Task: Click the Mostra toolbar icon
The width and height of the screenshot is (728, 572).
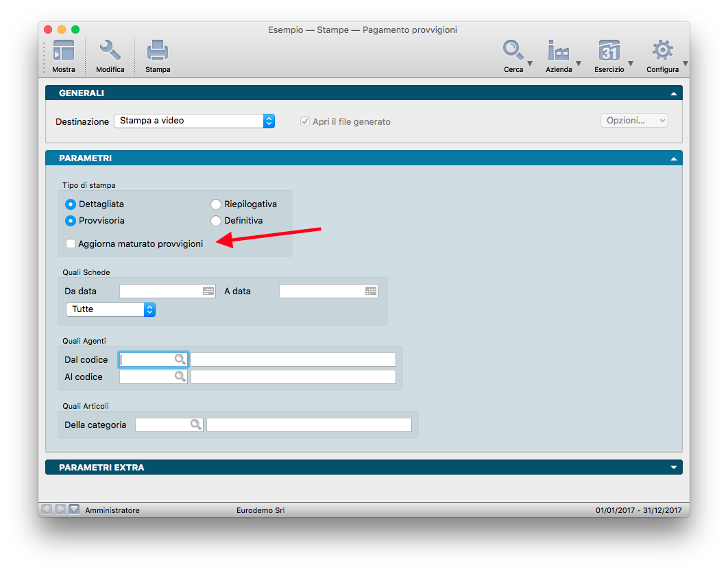Action: (63, 52)
